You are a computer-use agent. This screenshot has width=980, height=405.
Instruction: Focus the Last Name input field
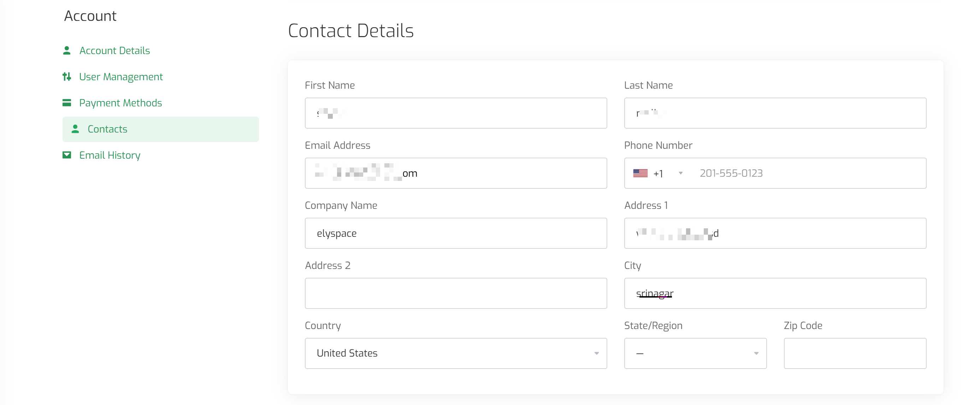(x=775, y=113)
